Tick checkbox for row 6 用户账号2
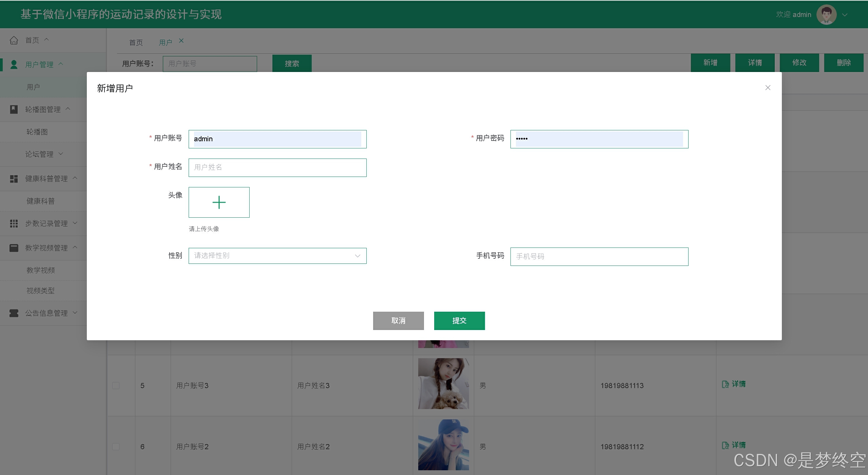Viewport: 868px width, 475px height. pyautogui.click(x=116, y=447)
